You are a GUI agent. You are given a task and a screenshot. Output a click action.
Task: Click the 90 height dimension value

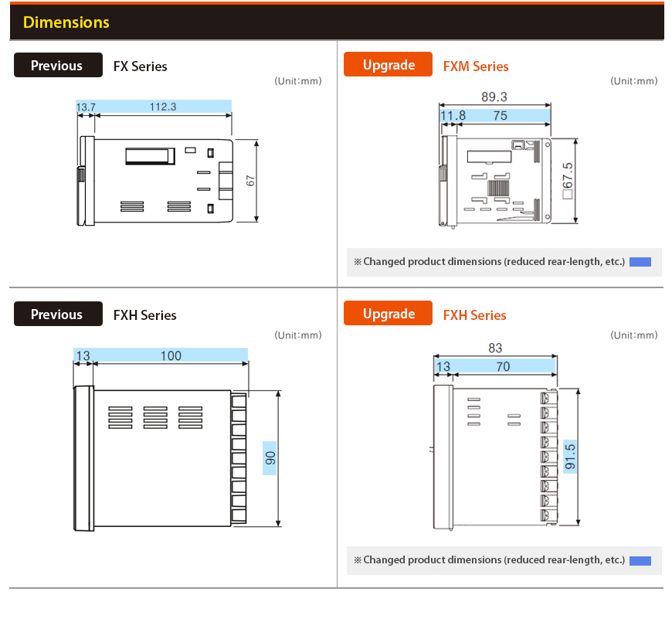coord(270,458)
